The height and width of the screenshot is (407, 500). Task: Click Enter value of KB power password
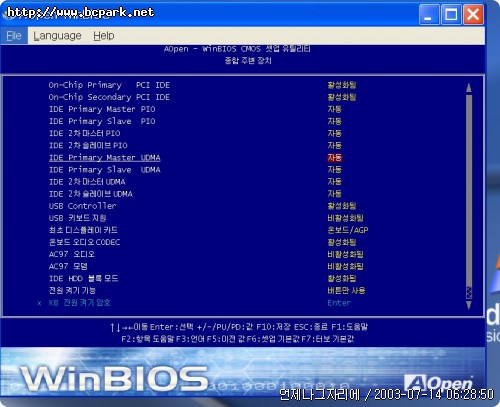(339, 303)
